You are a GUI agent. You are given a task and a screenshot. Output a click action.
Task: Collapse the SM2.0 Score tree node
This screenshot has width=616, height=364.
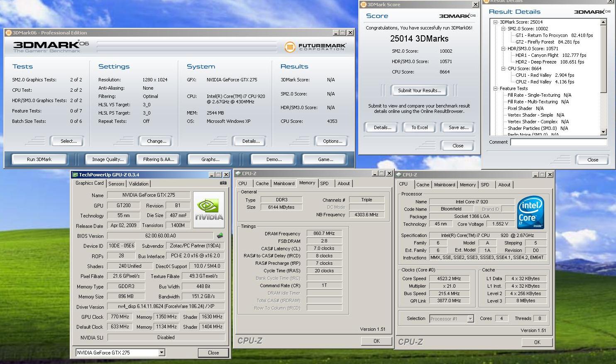click(x=503, y=29)
